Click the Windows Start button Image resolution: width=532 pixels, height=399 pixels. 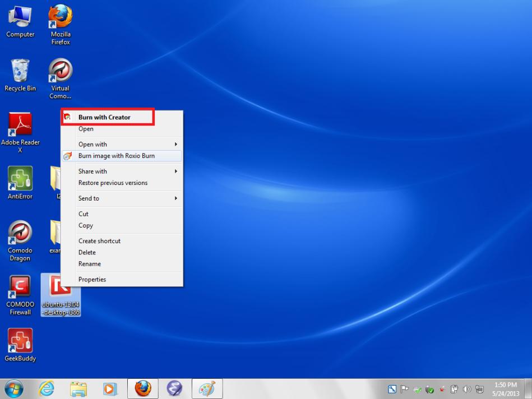pos(13,388)
